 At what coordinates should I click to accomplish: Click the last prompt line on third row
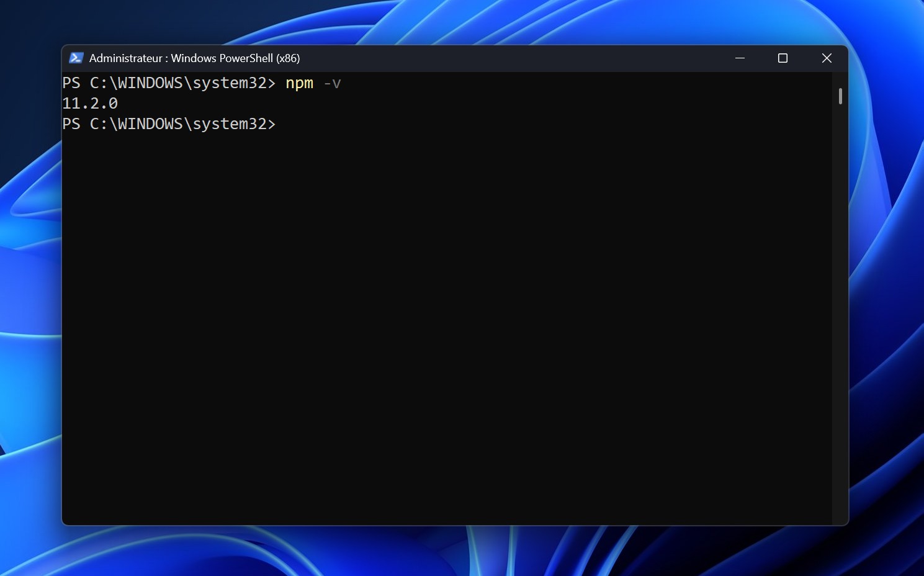168,124
